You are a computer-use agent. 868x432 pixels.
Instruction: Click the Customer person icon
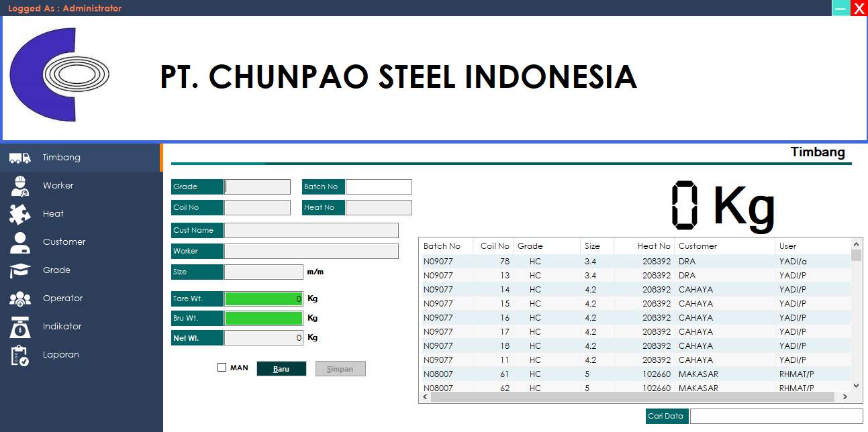(x=19, y=242)
